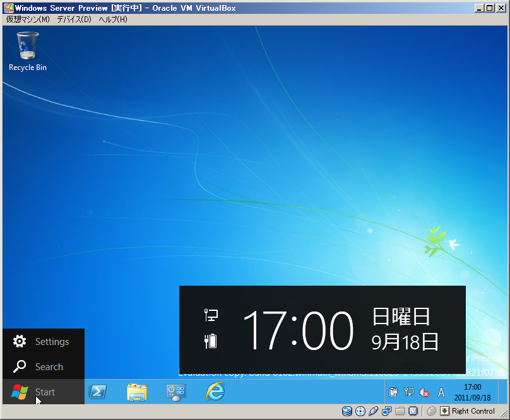Image resolution: width=510 pixels, height=420 pixels.
Task: Open the ヘルプ(H) menu
Action: tap(113, 20)
